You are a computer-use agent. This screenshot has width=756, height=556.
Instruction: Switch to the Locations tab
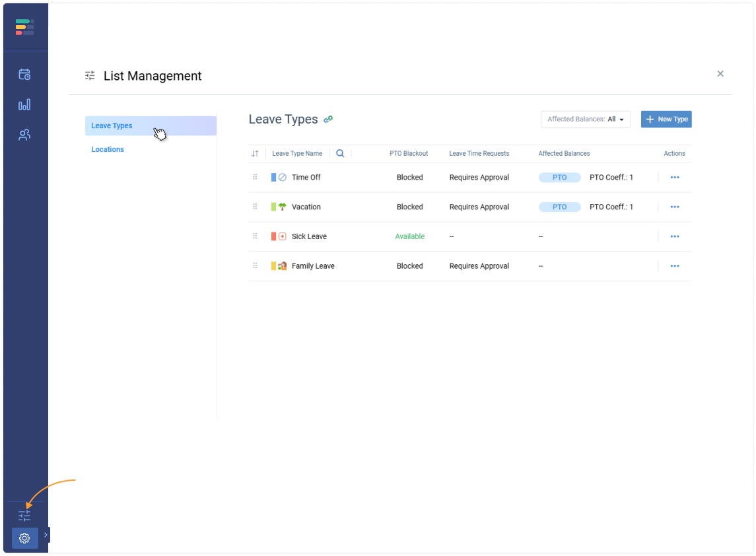(108, 149)
